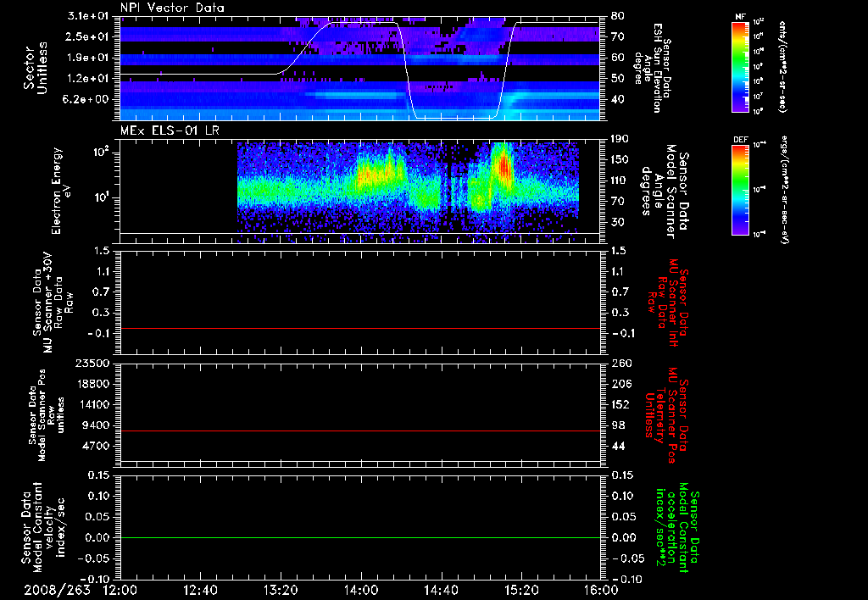Viewport: 868px width, 600px height.
Task: Click the cnts/(cm**2-sr-sec) units label
Action: 782,66
